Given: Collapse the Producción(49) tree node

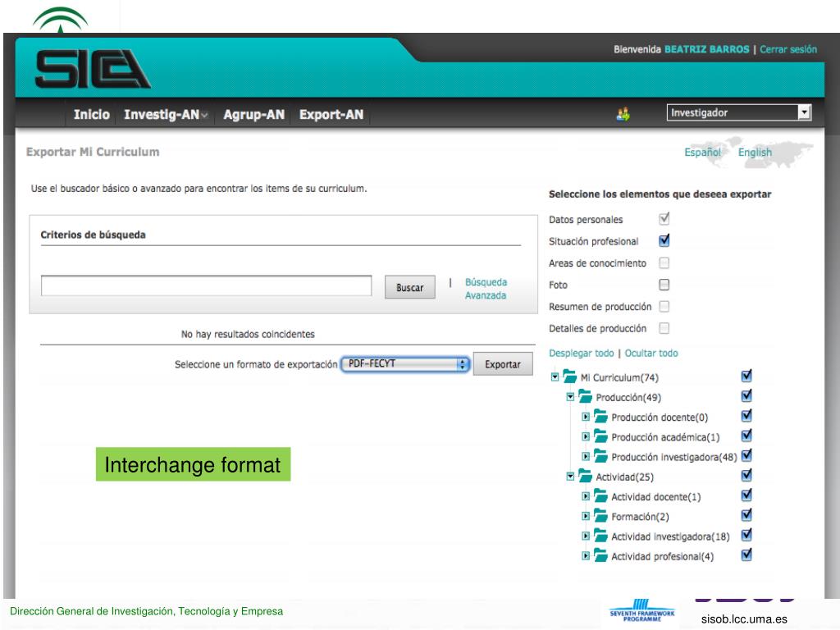Looking at the screenshot, I should pyautogui.click(x=571, y=397).
